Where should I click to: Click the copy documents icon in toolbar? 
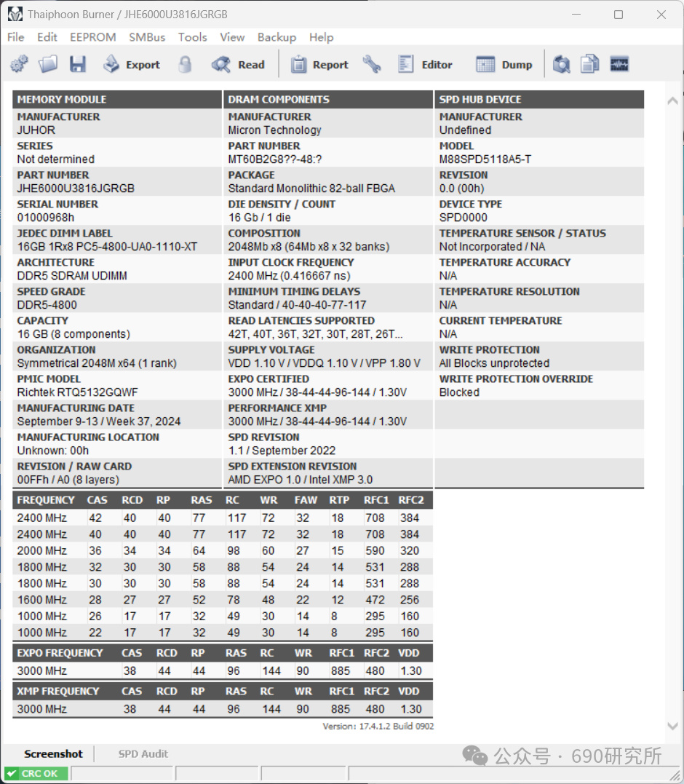[589, 65]
